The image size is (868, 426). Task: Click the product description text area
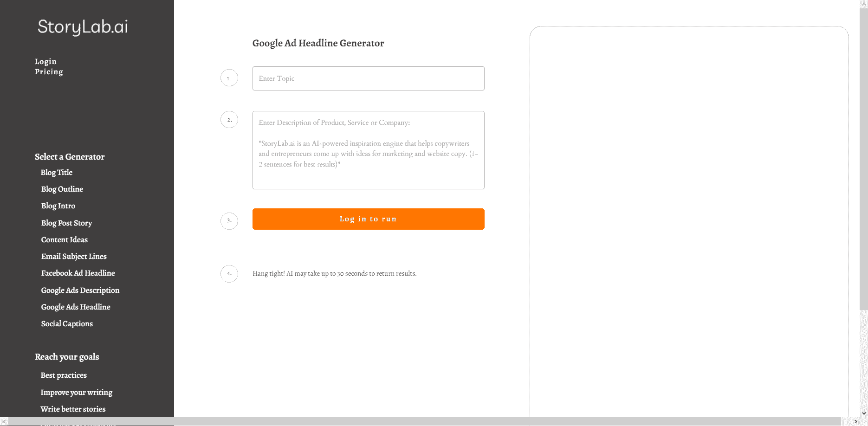(369, 150)
